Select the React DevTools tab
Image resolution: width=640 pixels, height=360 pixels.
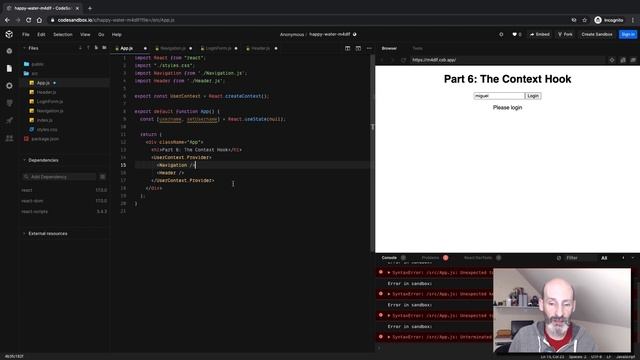click(478, 258)
